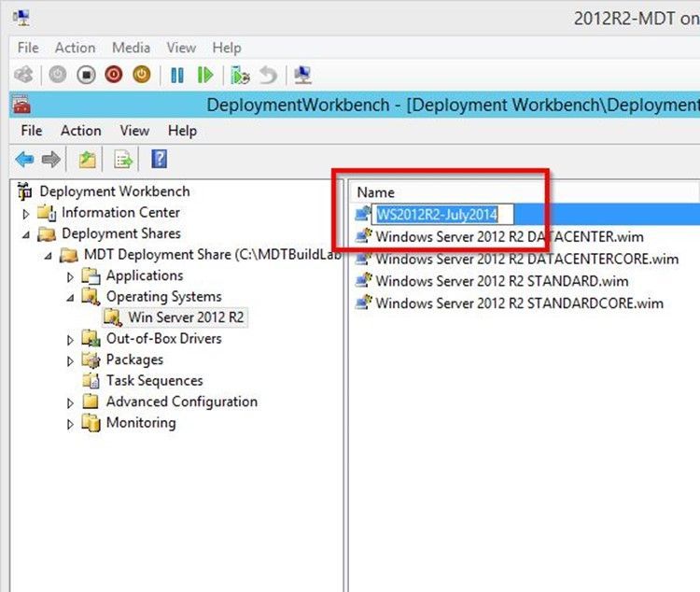Expand the Information Center node

26,214
